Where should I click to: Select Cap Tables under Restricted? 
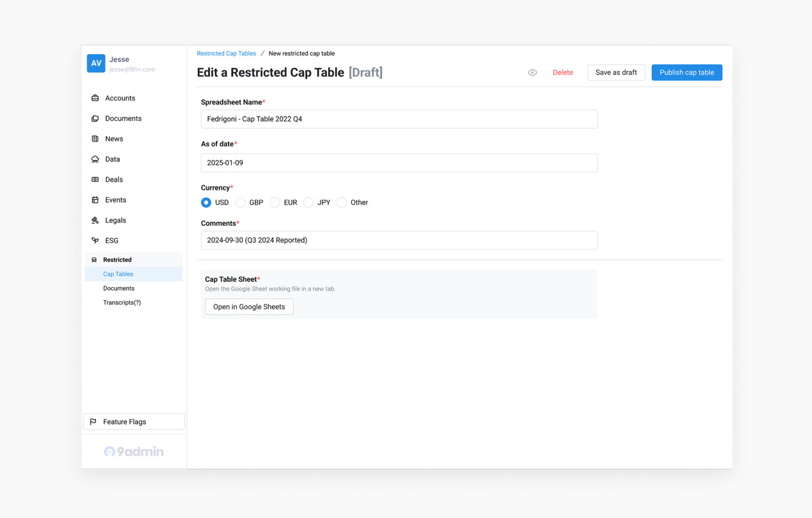click(134, 274)
